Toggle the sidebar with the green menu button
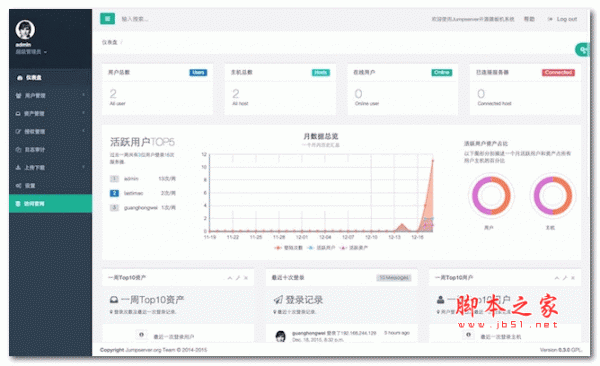 coord(108,18)
